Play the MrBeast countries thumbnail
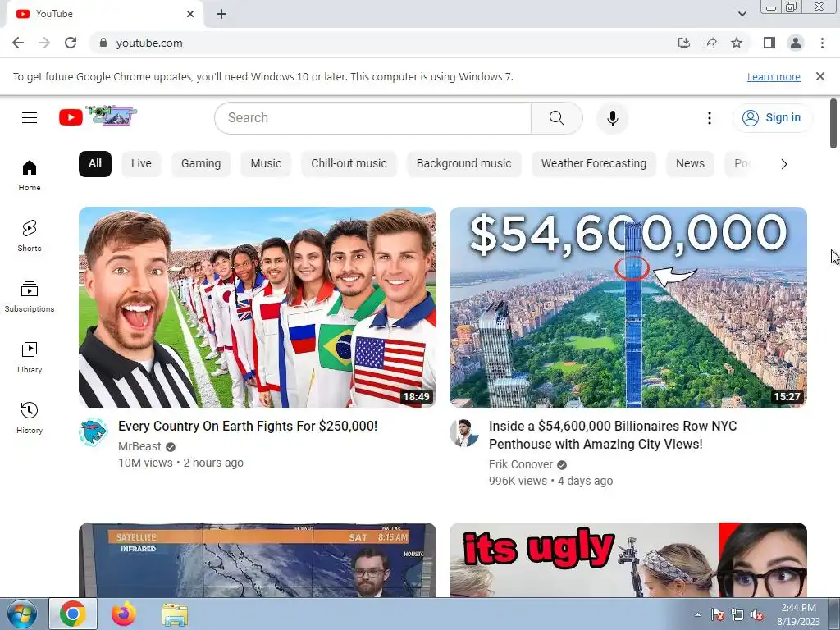The height and width of the screenshot is (630, 840). [x=257, y=307]
